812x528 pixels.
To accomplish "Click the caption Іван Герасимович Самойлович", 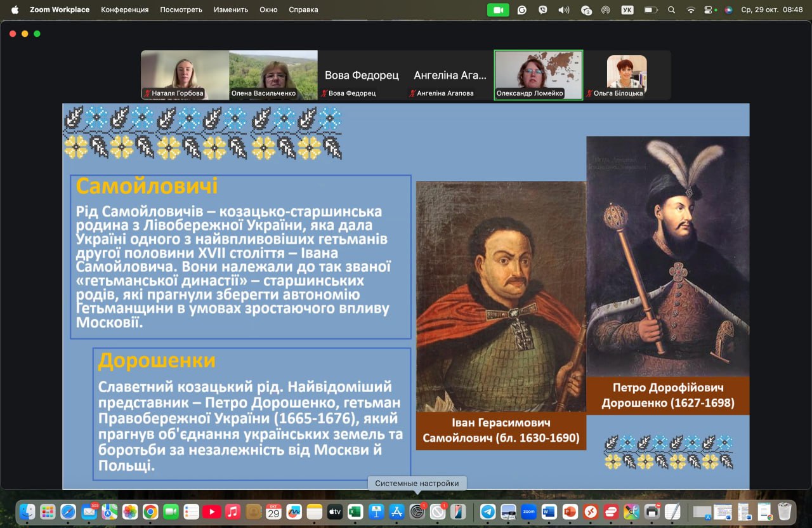I will coord(501,430).
